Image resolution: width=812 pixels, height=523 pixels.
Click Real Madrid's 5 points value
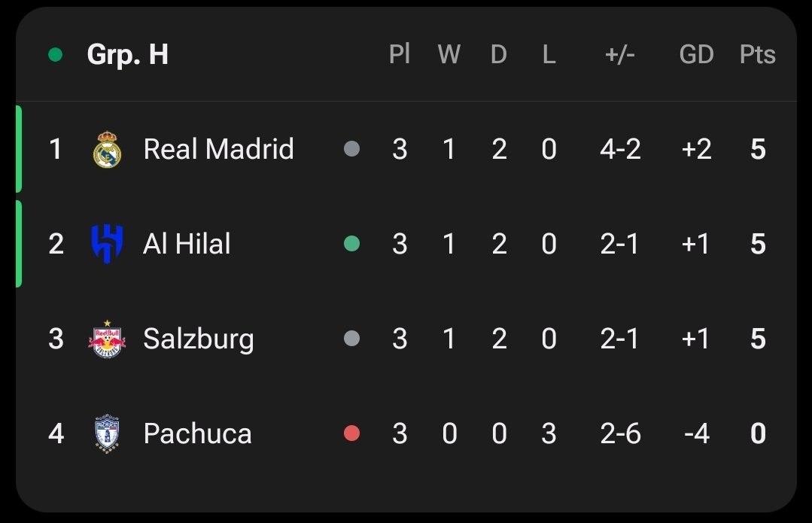tap(758, 149)
